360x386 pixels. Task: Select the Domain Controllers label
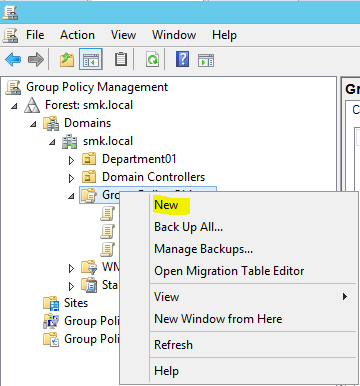point(153,177)
